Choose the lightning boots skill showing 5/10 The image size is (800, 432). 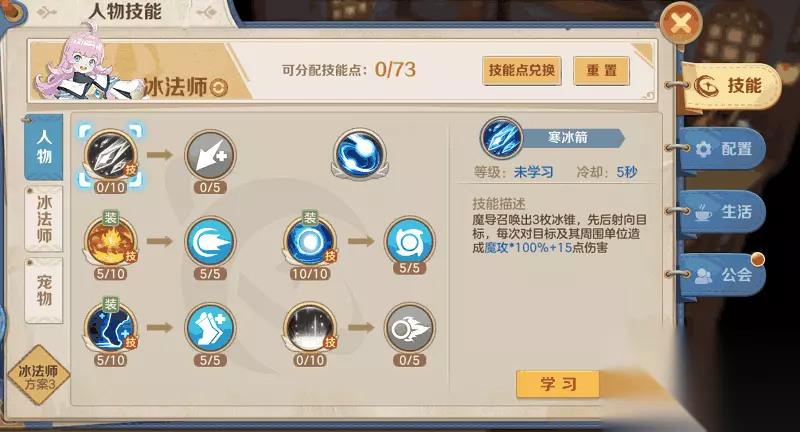(110, 328)
